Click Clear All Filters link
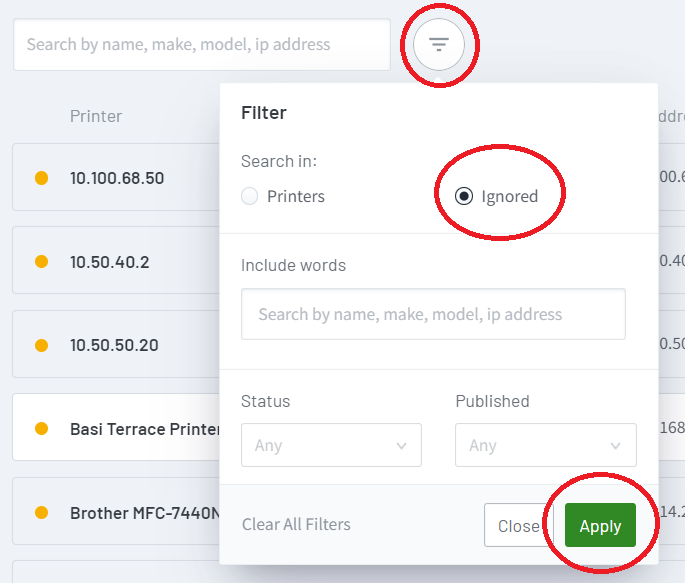Image resolution: width=685 pixels, height=583 pixels. tap(296, 524)
